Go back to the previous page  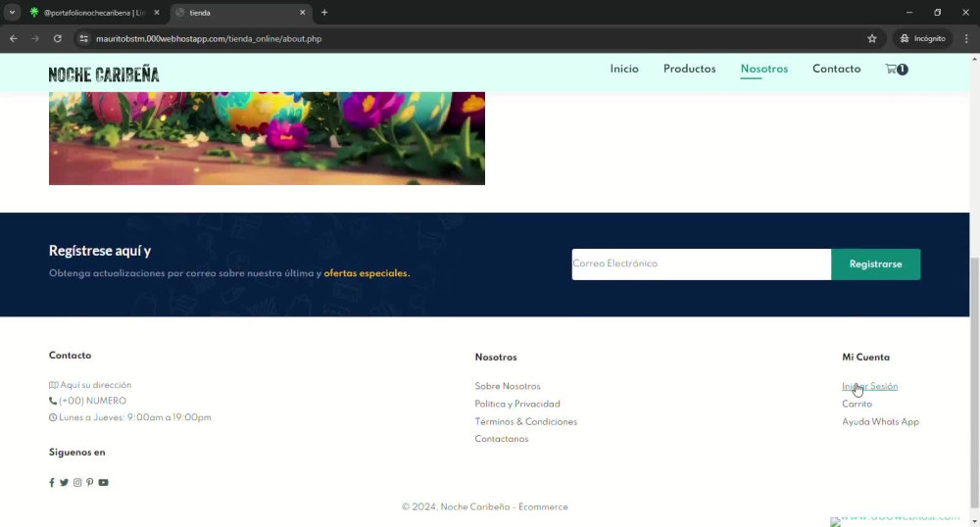(x=14, y=39)
